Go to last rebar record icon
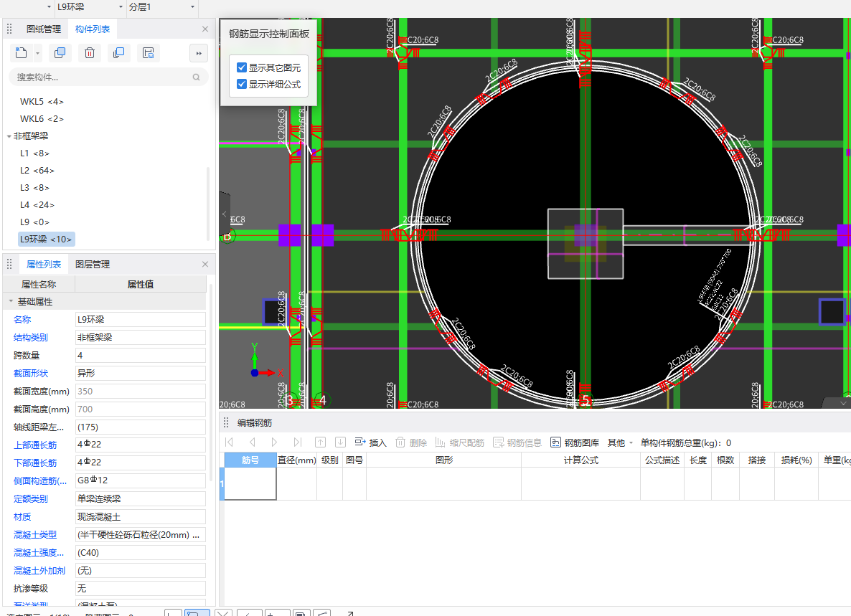Viewport: 851px width, 616px height. click(x=297, y=442)
